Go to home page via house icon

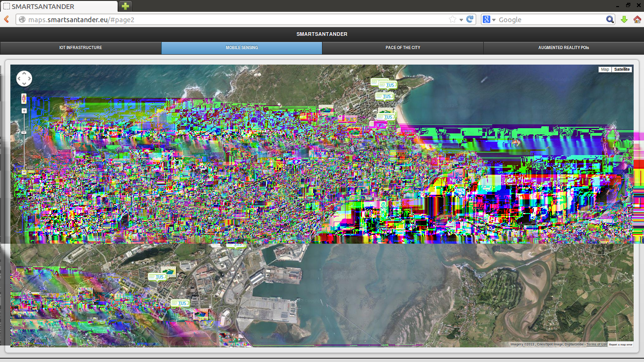coord(637,19)
